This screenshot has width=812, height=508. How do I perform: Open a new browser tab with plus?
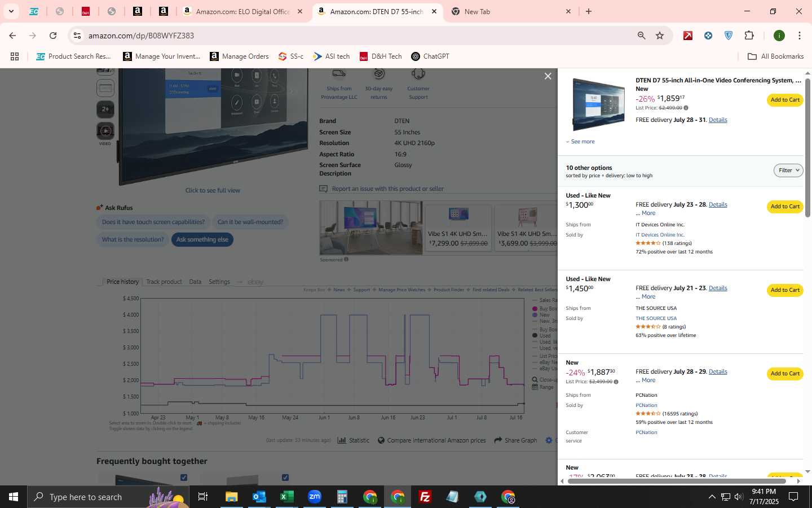pyautogui.click(x=589, y=11)
